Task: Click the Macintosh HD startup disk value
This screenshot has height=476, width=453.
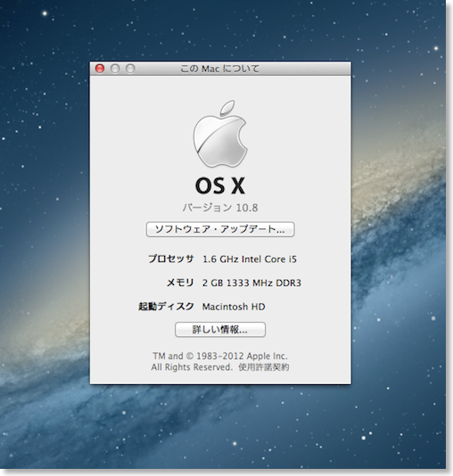Action: point(234,307)
